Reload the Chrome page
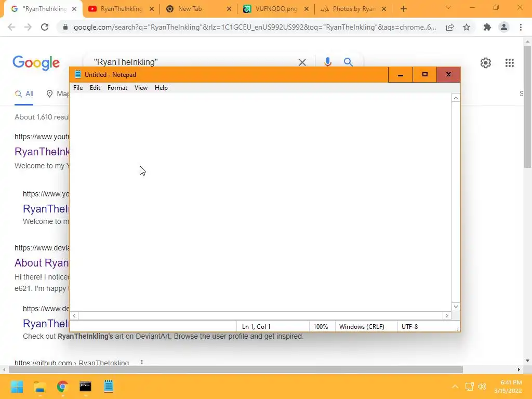The height and width of the screenshot is (399, 532). click(45, 27)
